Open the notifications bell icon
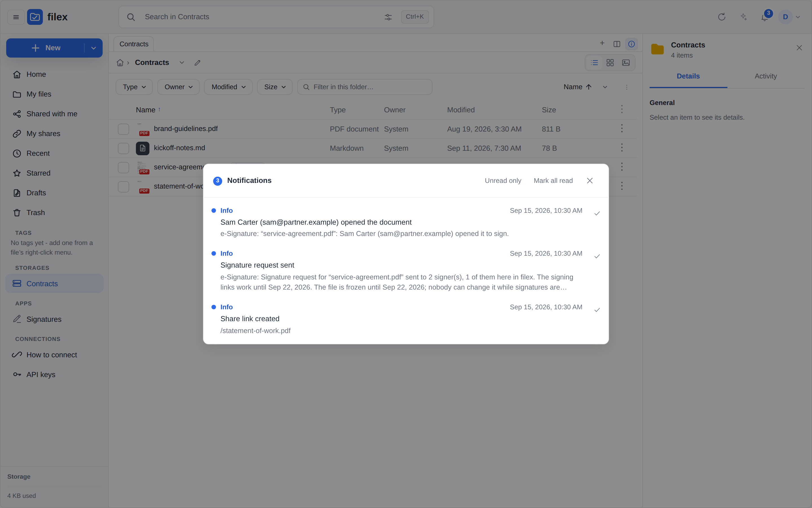812x508 pixels. 765,17
